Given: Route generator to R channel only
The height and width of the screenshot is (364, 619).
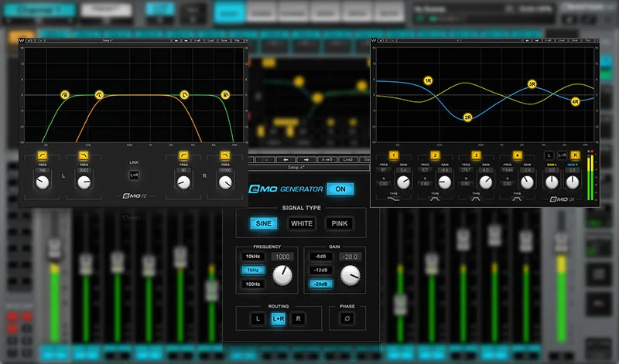Looking at the screenshot, I should 298,318.
